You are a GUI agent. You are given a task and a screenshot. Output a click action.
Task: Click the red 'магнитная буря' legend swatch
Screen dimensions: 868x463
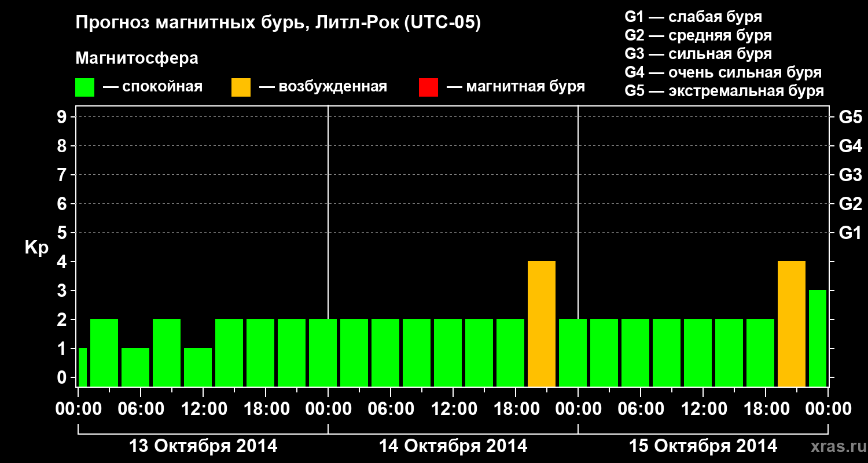click(x=428, y=87)
